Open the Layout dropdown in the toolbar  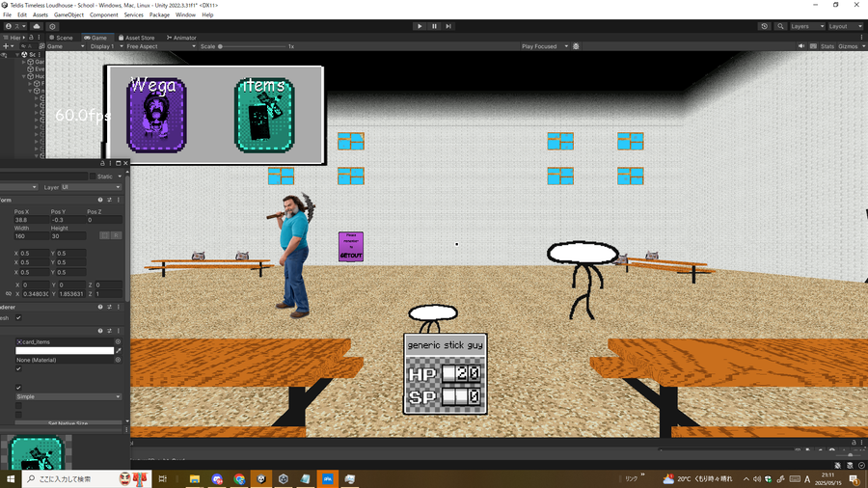(x=845, y=26)
